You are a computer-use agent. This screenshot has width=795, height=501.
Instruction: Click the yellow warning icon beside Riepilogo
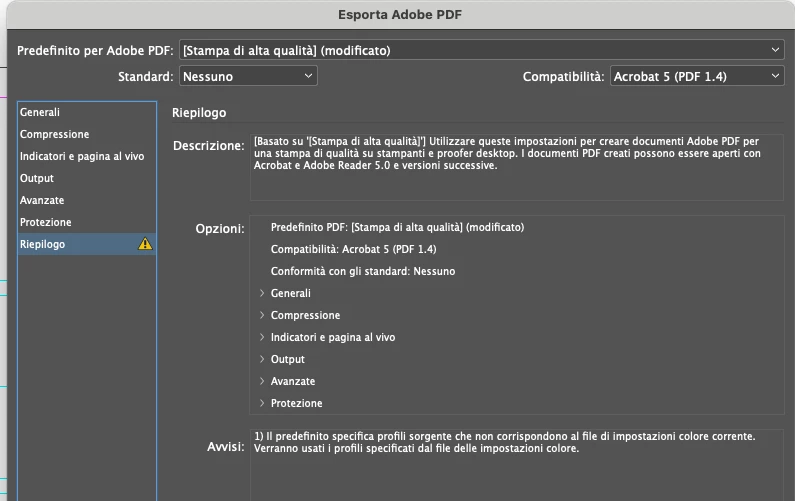click(145, 244)
